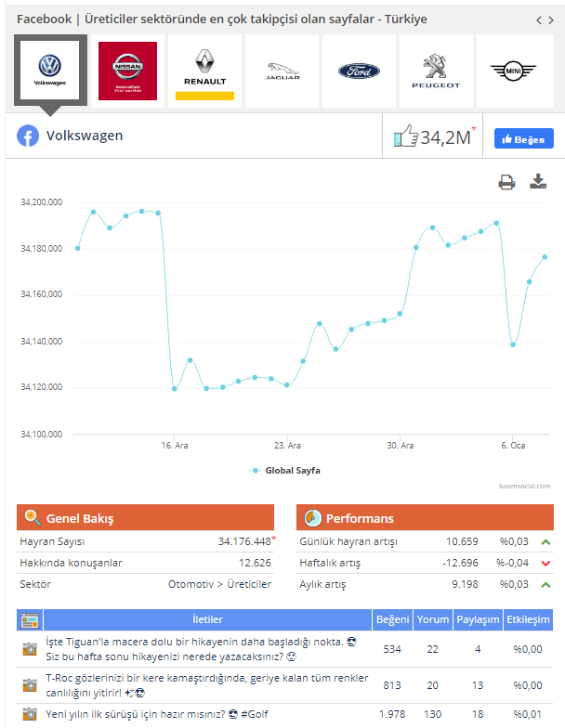Open the T-Roc gözlerinizi post text
The height and width of the screenshot is (728, 565).
pyautogui.click(x=206, y=685)
